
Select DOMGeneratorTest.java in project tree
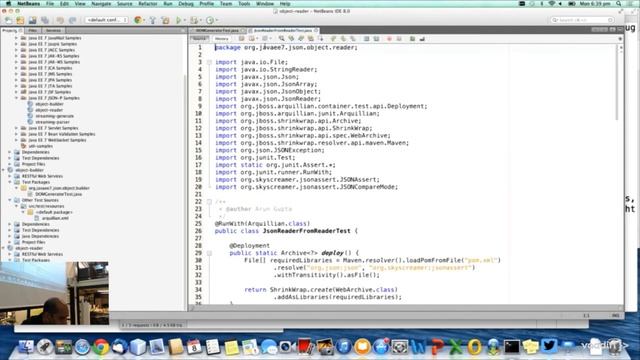pyautogui.click(x=58, y=194)
